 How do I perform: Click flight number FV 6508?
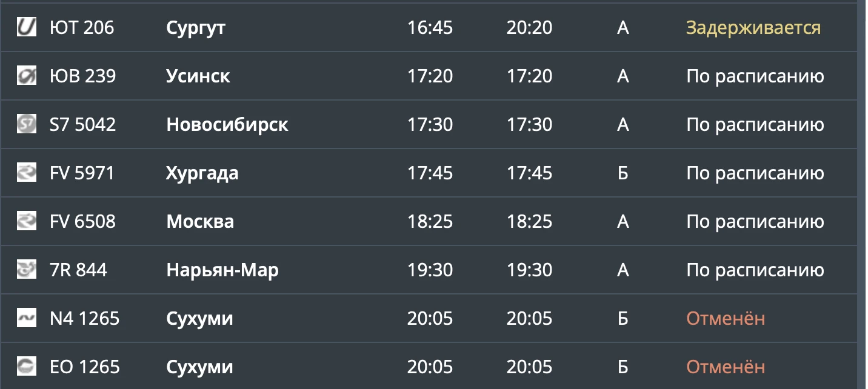[x=82, y=222]
